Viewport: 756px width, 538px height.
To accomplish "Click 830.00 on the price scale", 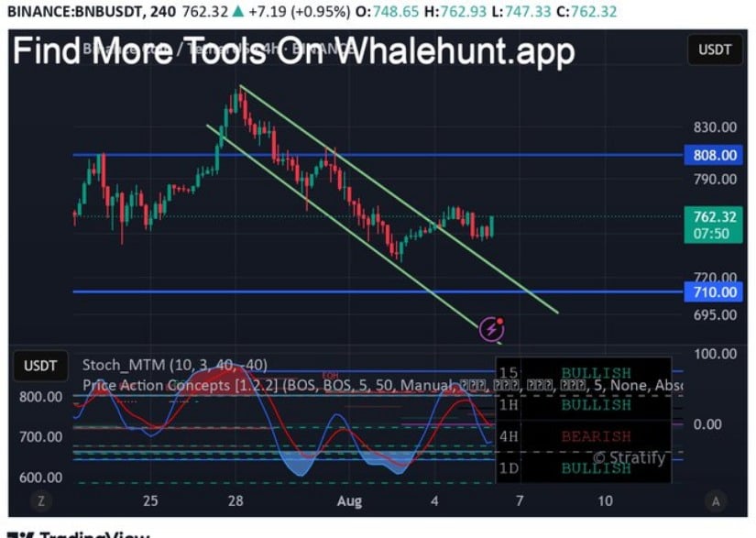I will point(715,127).
